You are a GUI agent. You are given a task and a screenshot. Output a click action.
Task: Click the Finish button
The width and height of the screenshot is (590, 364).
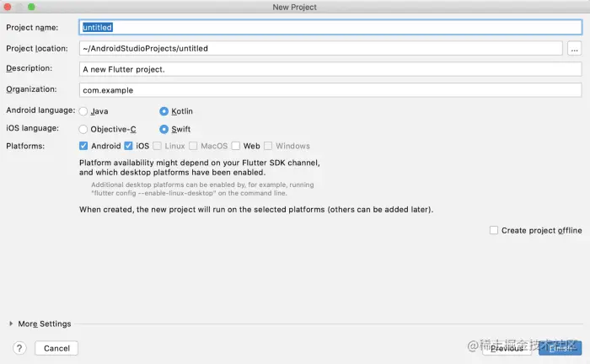coord(560,348)
